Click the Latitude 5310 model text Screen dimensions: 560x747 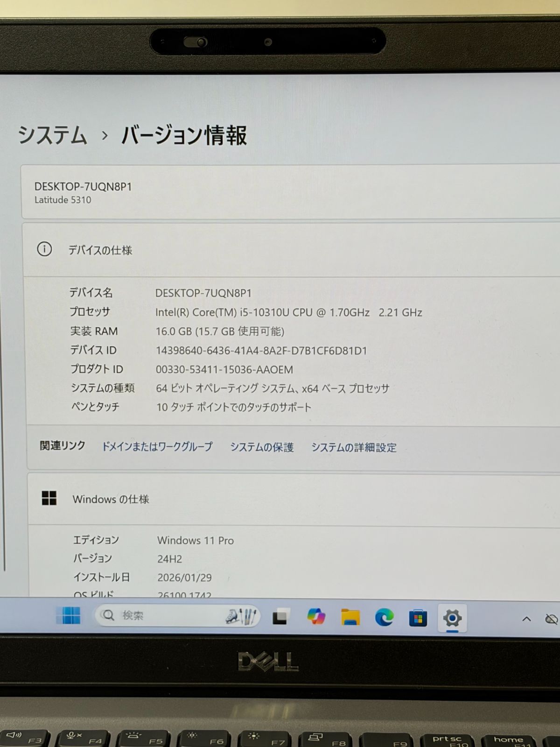[63, 200]
